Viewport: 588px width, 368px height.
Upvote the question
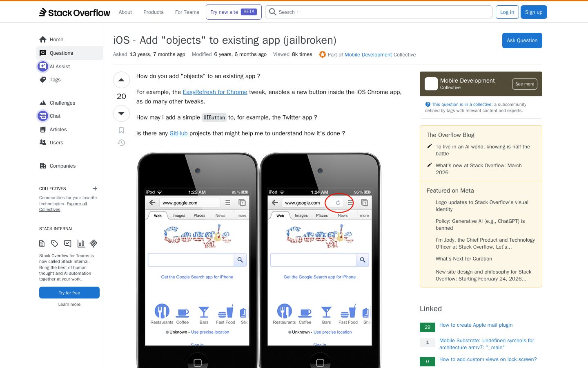[x=121, y=80]
